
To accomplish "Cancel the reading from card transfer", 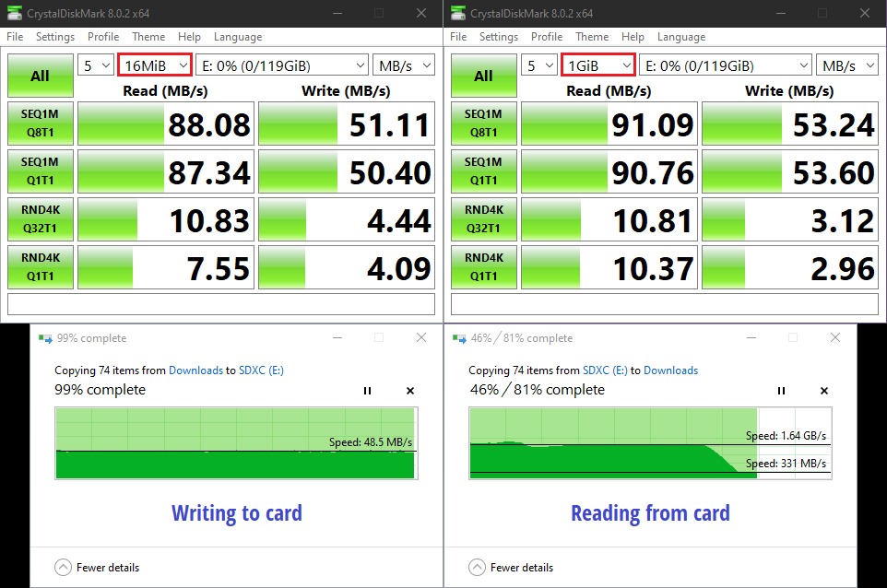I will pos(824,391).
